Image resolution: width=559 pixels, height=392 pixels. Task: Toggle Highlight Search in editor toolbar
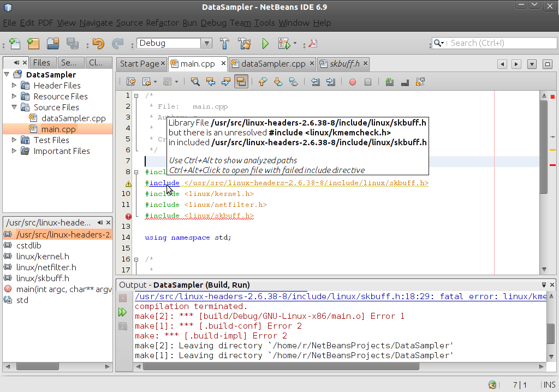[241, 82]
